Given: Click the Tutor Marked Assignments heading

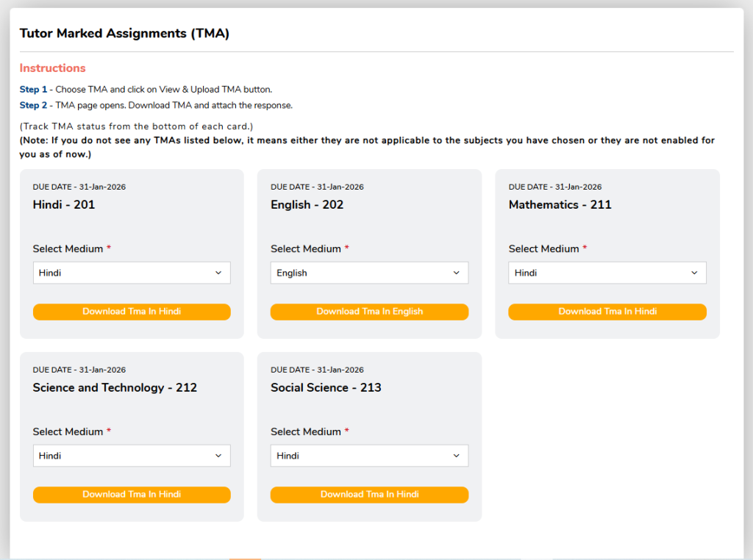Looking at the screenshot, I should point(124,33).
